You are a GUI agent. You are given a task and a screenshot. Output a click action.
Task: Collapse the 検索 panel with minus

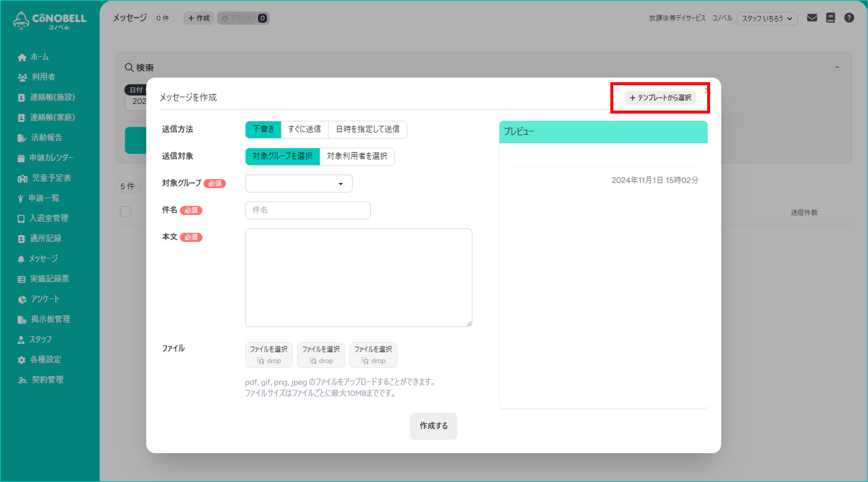click(837, 67)
